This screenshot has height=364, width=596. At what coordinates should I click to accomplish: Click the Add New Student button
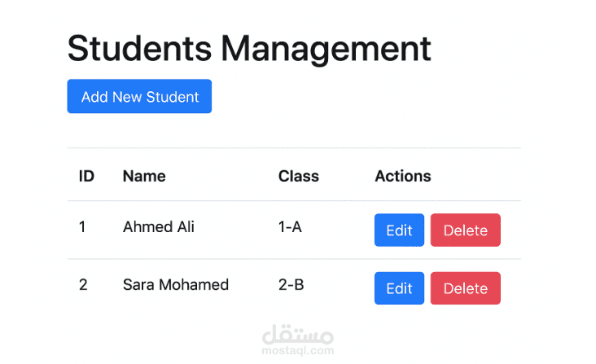[139, 97]
